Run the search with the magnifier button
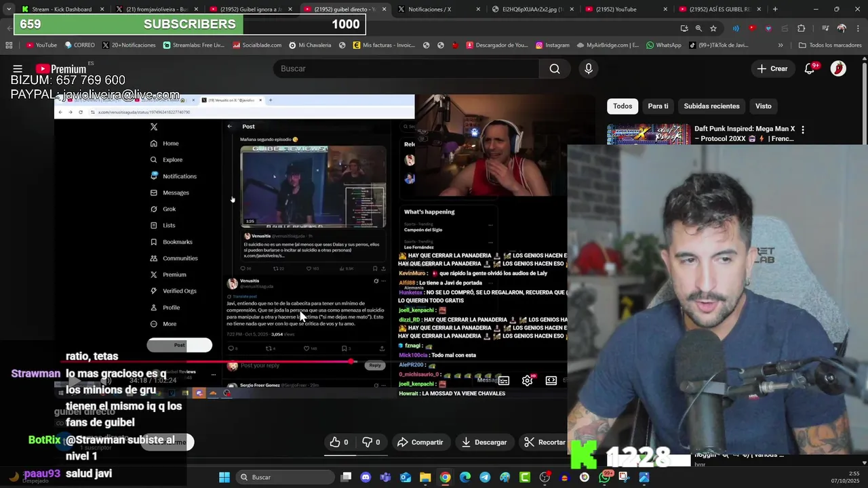 point(555,68)
